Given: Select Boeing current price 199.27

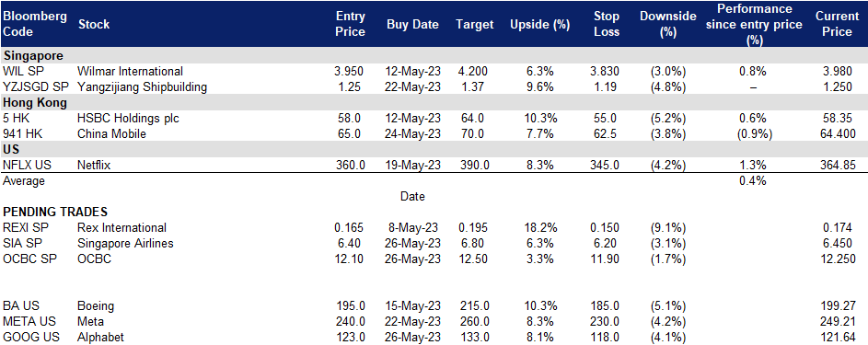Looking at the screenshot, I should [x=839, y=305].
